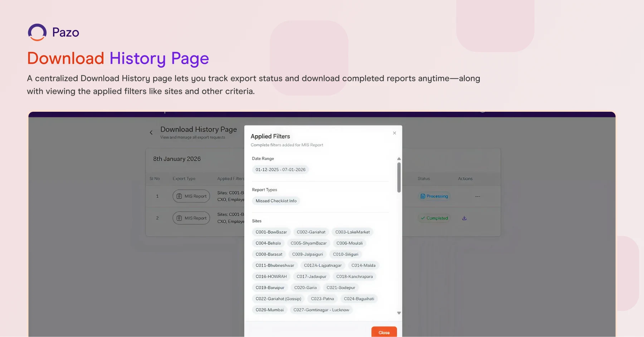644x337 pixels.
Task: Click the Download History Page title in app
Action: (x=199, y=129)
